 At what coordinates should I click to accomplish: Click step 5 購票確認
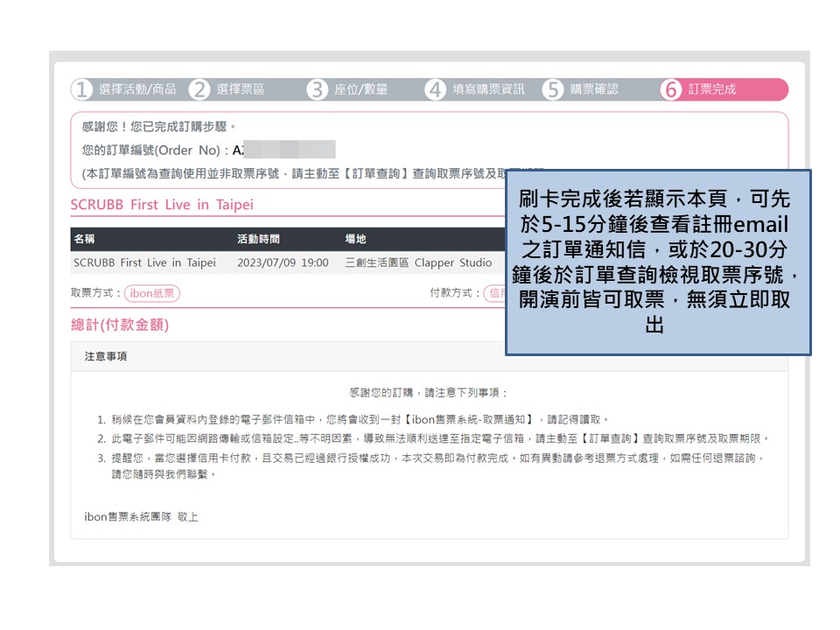pyautogui.click(x=581, y=89)
